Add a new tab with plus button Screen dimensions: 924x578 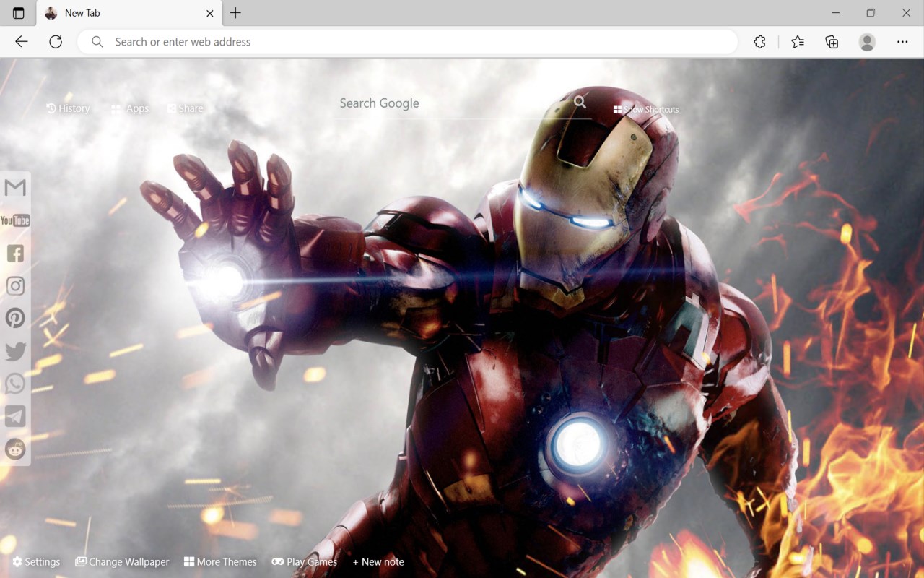[235, 13]
